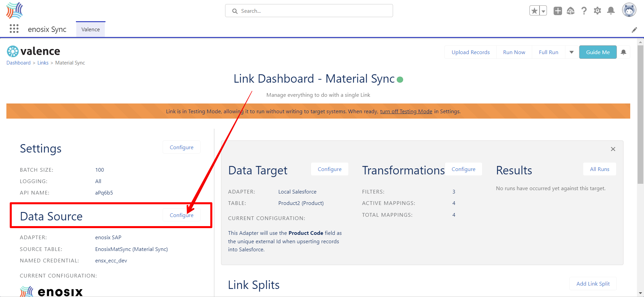Image resolution: width=644 pixels, height=297 pixels.
Task: Click the Valence snowflake logo
Action: click(x=13, y=51)
